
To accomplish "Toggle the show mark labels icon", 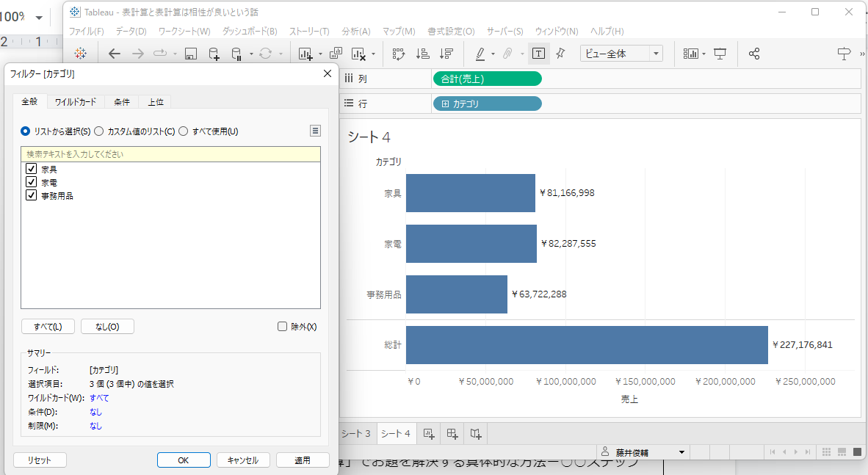I will [538, 54].
